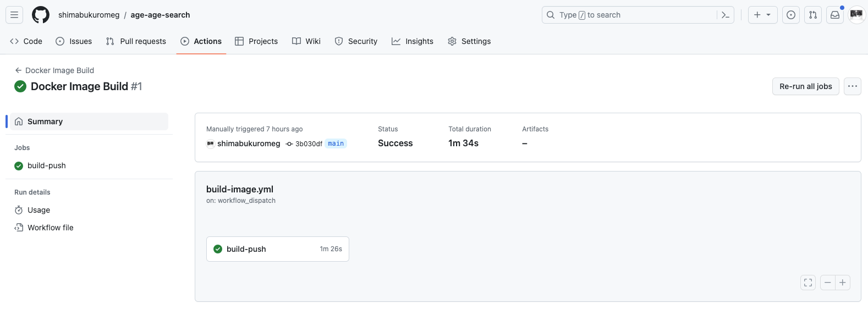Zoom out of workflow graph
Screen dimensions: 868x315
coord(827,283)
